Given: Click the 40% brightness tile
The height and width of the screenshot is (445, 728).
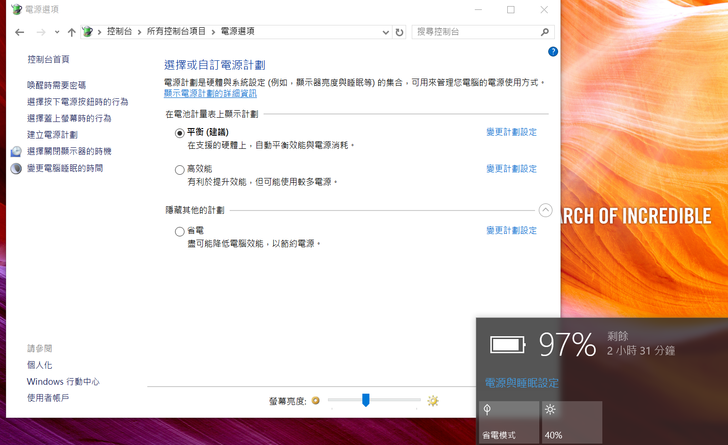Looking at the screenshot, I should [570, 421].
